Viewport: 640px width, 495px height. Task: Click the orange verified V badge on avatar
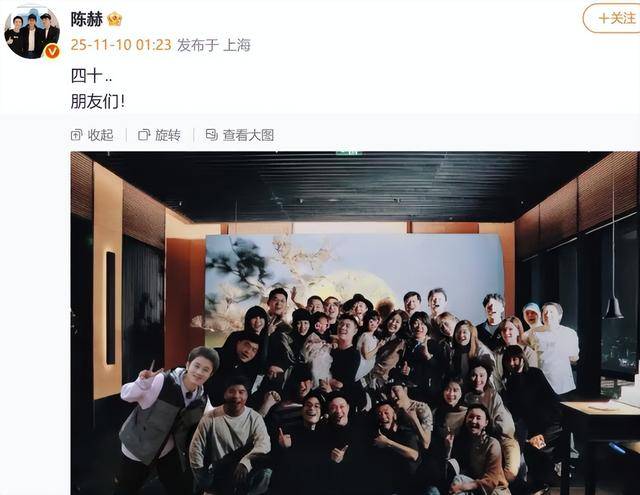[52, 51]
